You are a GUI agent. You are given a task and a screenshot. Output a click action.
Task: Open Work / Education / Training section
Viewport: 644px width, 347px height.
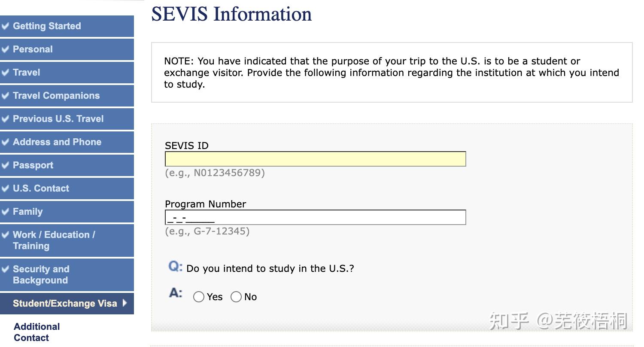point(54,240)
